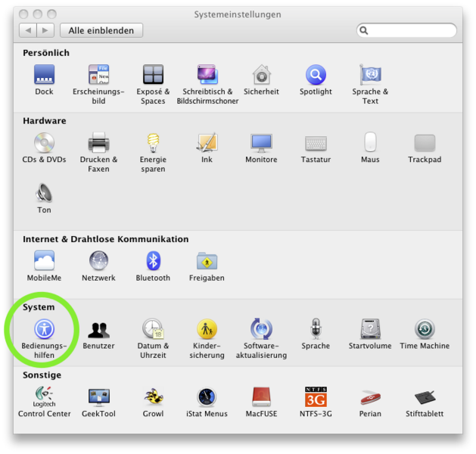The height and width of the screenshot is (454, 476).
Task: Open the Growl preference pane
Action: (153, 397)
